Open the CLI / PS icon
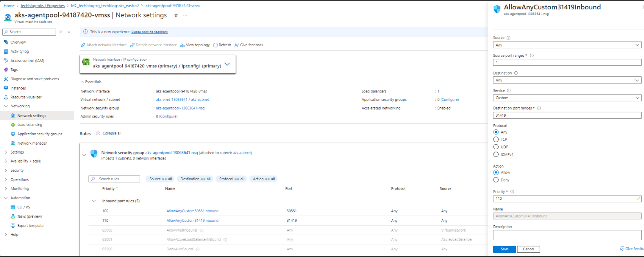 coord(13,207)
